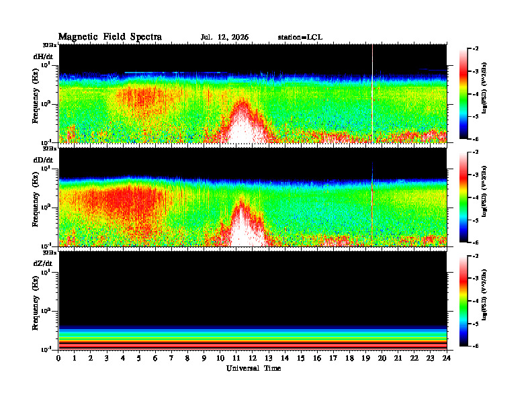Click the dD/dt panel label
The width and height of the screenshot is (532, 411).
tap(43, 160)
